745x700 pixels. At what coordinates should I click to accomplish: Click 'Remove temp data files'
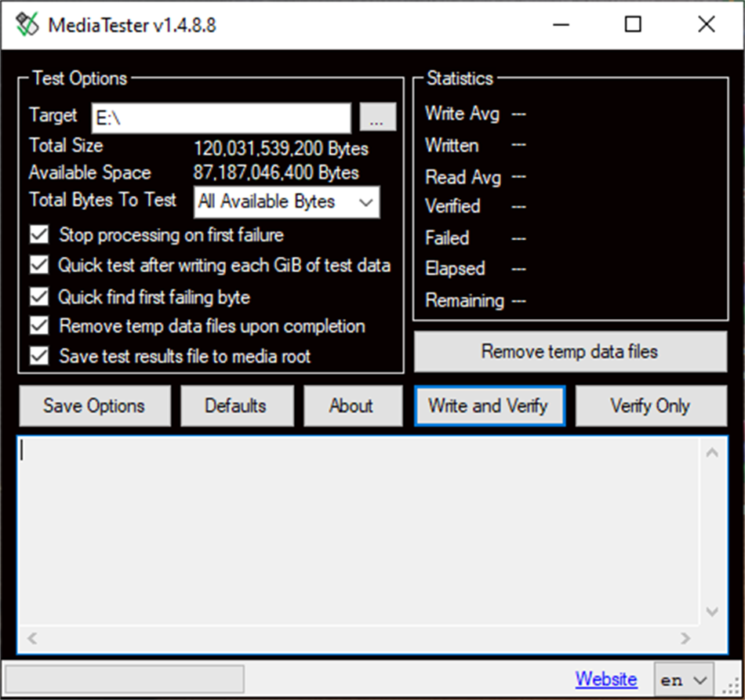[x=570, y=351]
